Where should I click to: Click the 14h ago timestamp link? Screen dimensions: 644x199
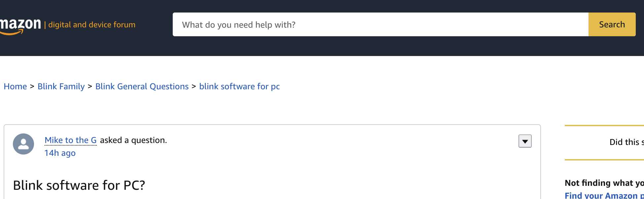coord(60,153)
